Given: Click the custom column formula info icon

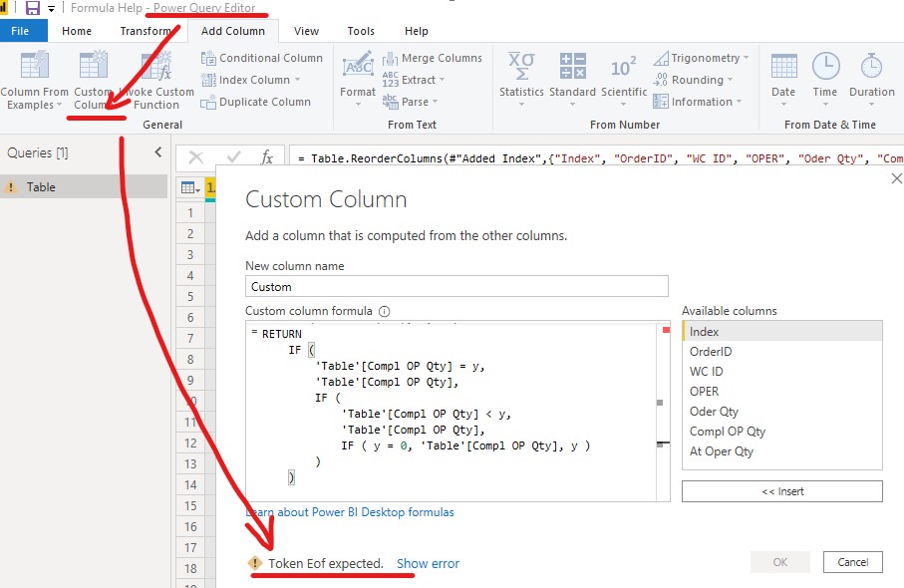Looking at the screenshot, I should point(385,311).
